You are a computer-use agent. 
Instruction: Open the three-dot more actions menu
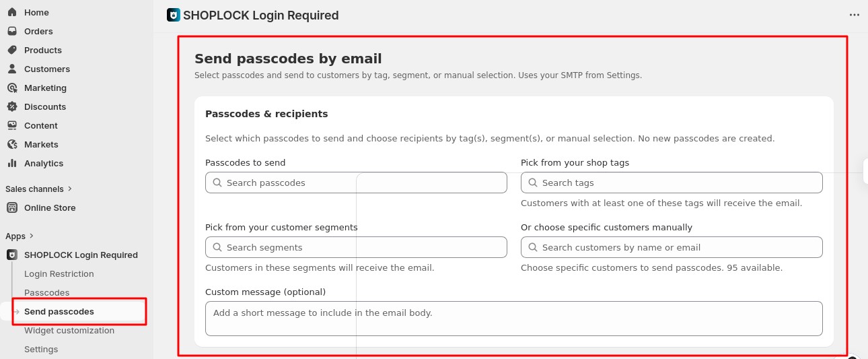coord(854,15)
